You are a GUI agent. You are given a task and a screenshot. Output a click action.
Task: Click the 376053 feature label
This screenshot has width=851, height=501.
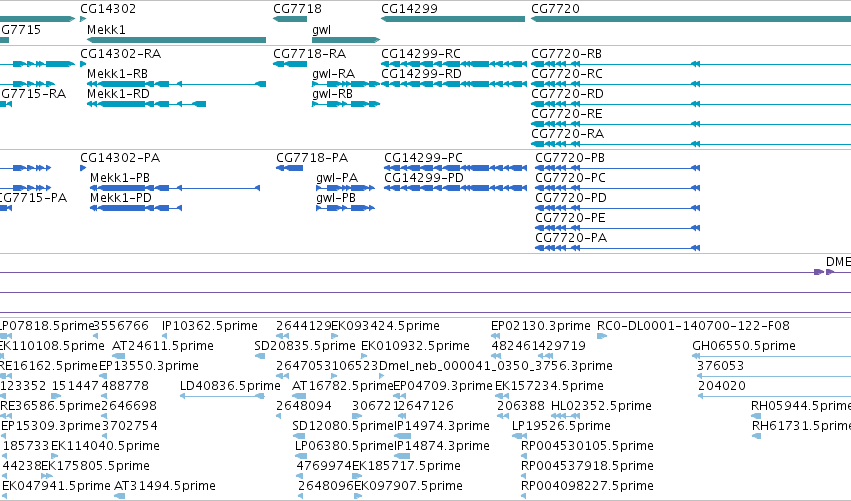pos(720,366)
